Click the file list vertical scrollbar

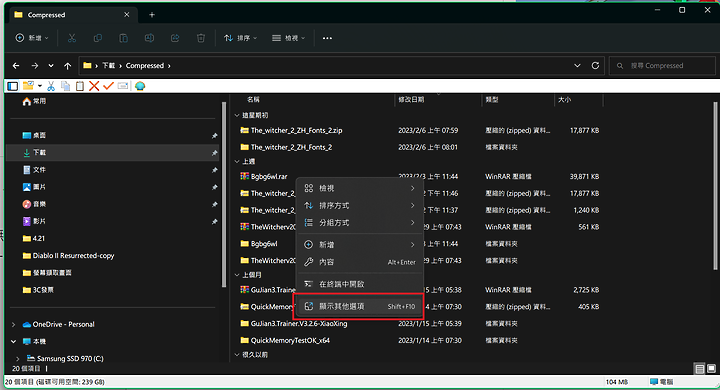715,186
